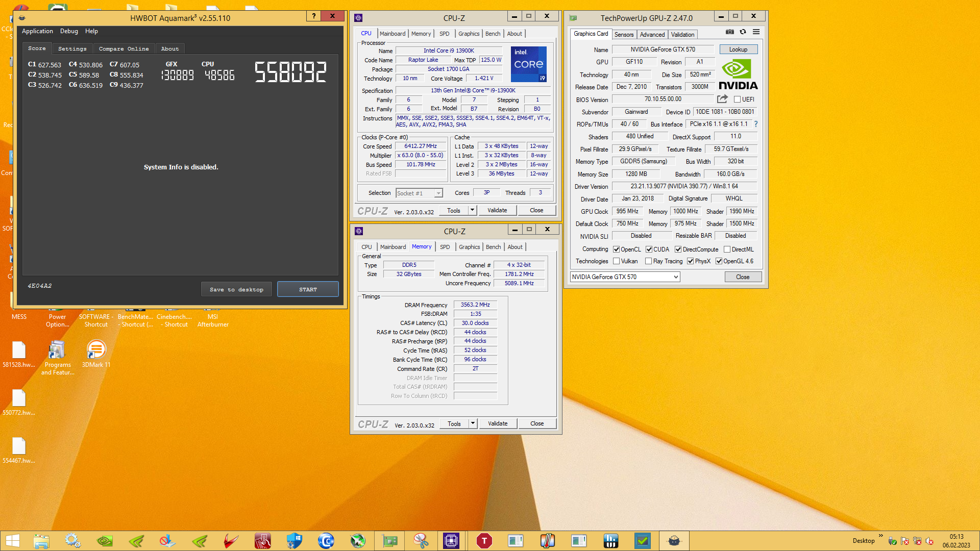
Task: Click the GPU-Z title bar icon
Action: click(573, 18)
